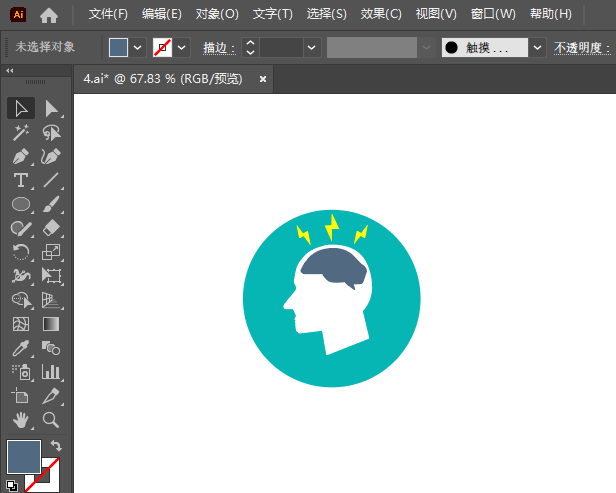Open the 窗口(W) menu
The width and height of the screenshot is (616, 493).
tap(493, 15)
